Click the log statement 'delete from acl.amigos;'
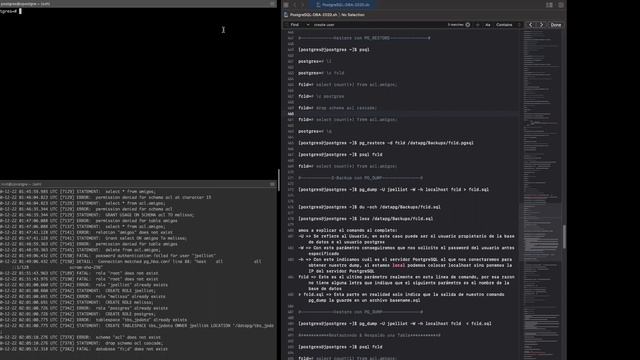 [80, 250]
